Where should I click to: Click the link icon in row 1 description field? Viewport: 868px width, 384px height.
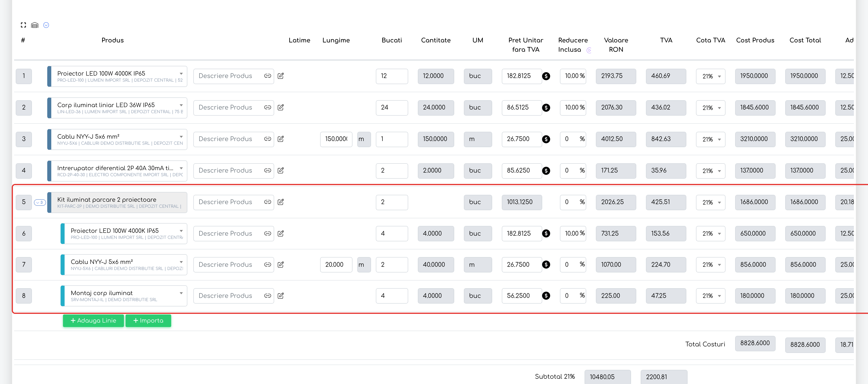[x=267, y=76]
